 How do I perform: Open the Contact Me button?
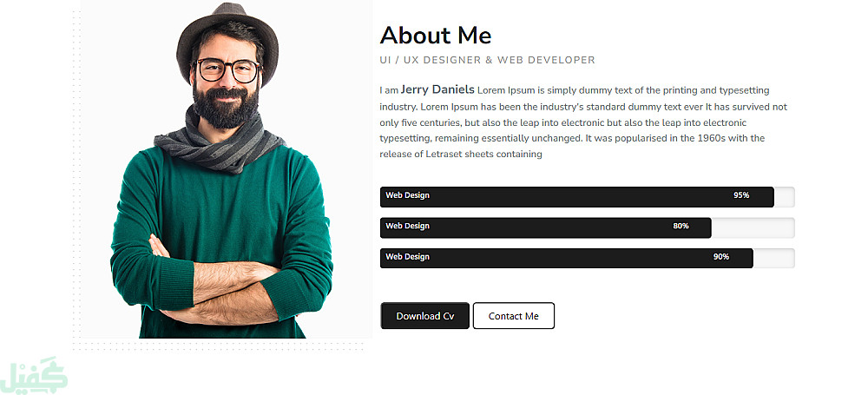(x=514, y=316)
